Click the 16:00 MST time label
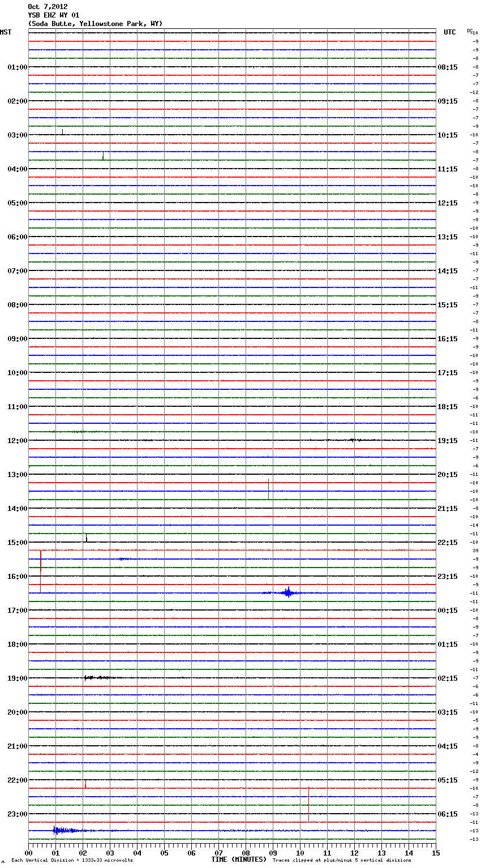 [18, 576]
